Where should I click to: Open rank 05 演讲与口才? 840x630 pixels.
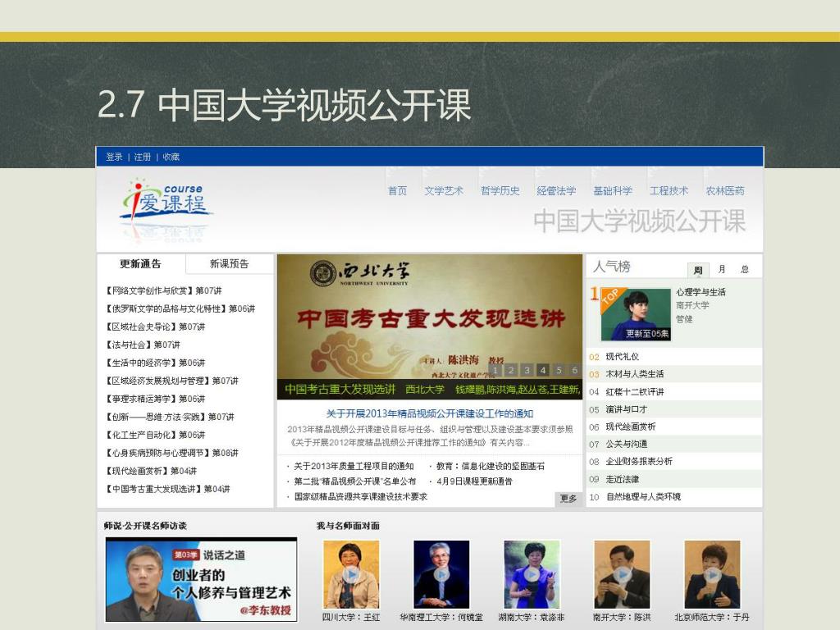(626, 410)
